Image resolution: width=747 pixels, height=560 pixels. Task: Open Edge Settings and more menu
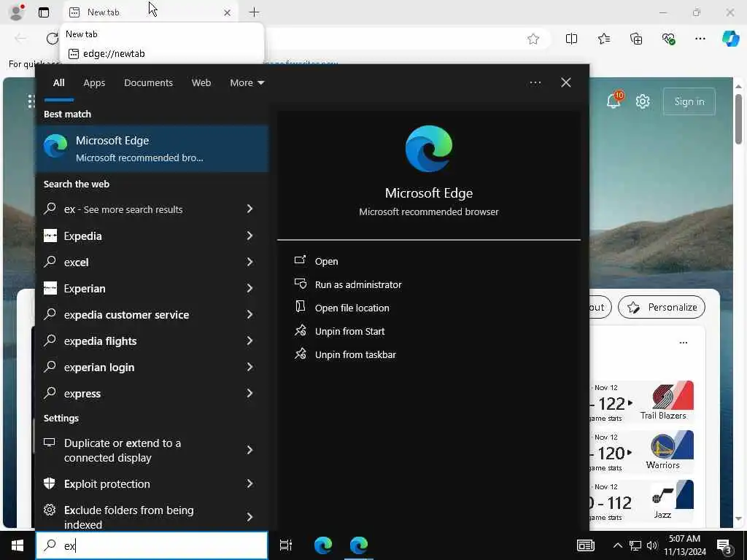[700, 39]
